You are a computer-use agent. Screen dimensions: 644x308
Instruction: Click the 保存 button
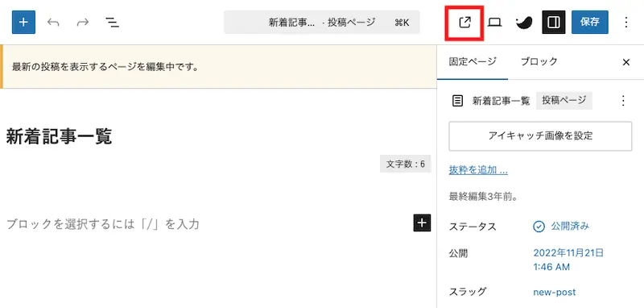pyautogui.click(x=590, y=23)
